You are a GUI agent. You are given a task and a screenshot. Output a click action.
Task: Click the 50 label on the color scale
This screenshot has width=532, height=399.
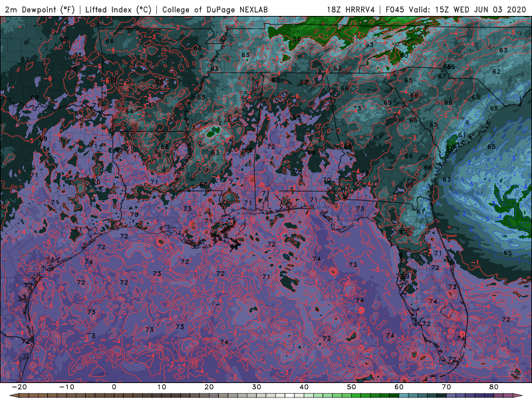coord(352,387)
